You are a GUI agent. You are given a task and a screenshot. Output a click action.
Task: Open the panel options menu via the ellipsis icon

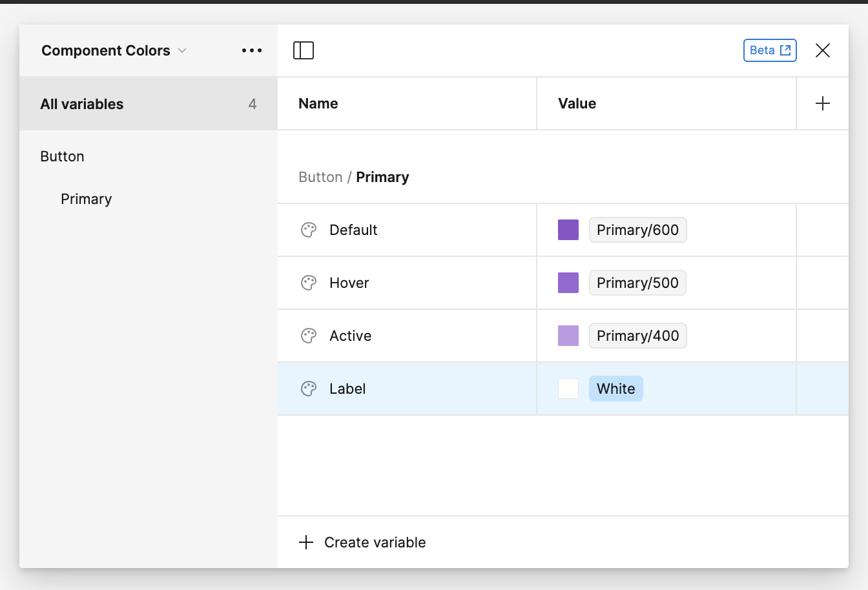(x=251, y=50)
